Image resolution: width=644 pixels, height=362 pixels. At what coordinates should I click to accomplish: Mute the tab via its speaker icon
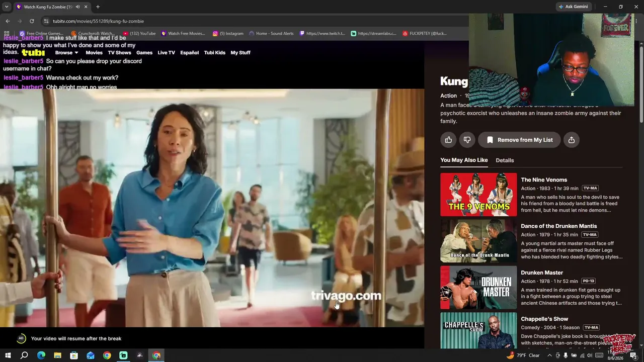pos(77,7)
